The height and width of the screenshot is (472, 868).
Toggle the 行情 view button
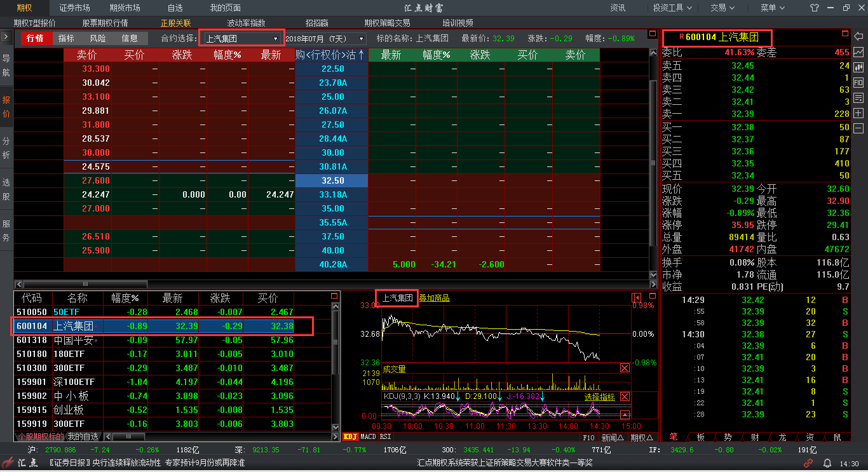[x=36, y=38]
